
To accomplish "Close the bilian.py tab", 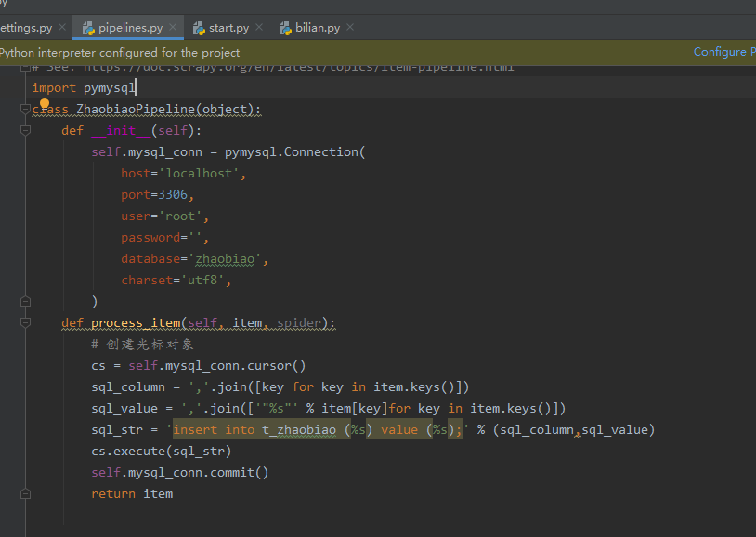I will coord(350,28).
